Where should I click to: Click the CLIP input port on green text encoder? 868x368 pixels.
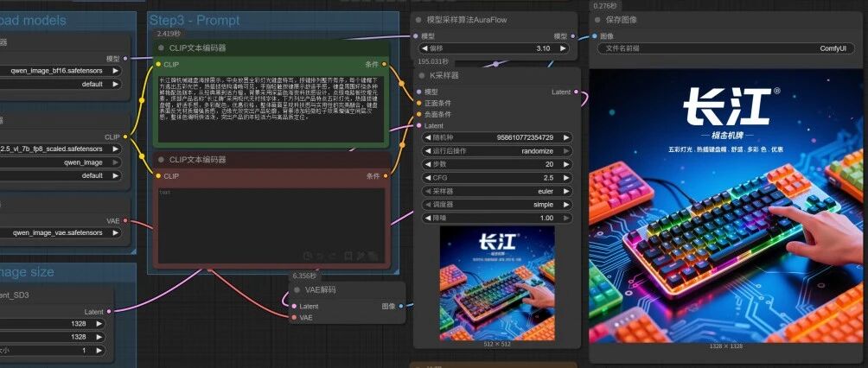[158, 64]
